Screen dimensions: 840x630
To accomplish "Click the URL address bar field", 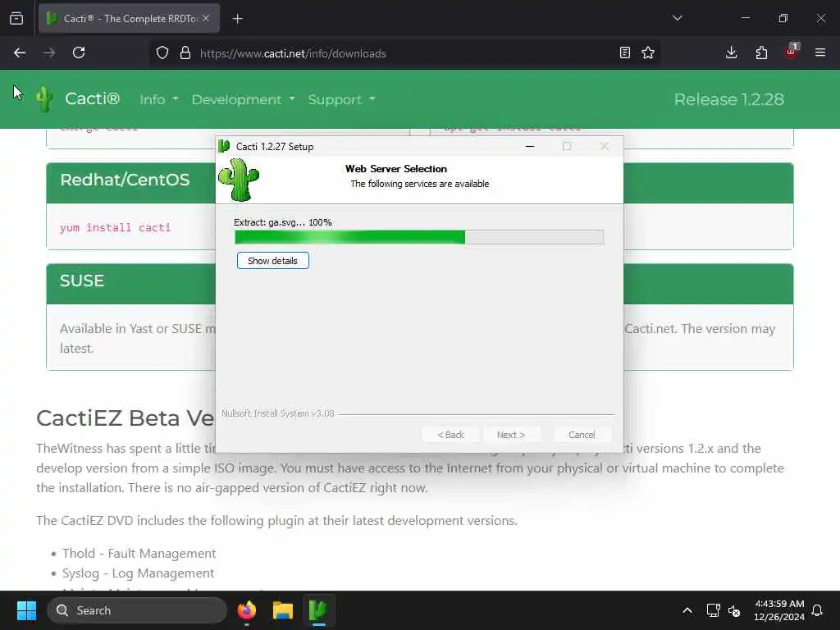I will [x=404, y=53].
